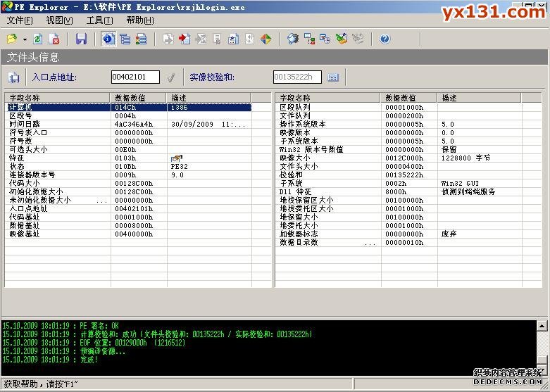Viewport: 550px width, 392px height.
Task: Click the Open File folder icon
Action: pos(12,39)
